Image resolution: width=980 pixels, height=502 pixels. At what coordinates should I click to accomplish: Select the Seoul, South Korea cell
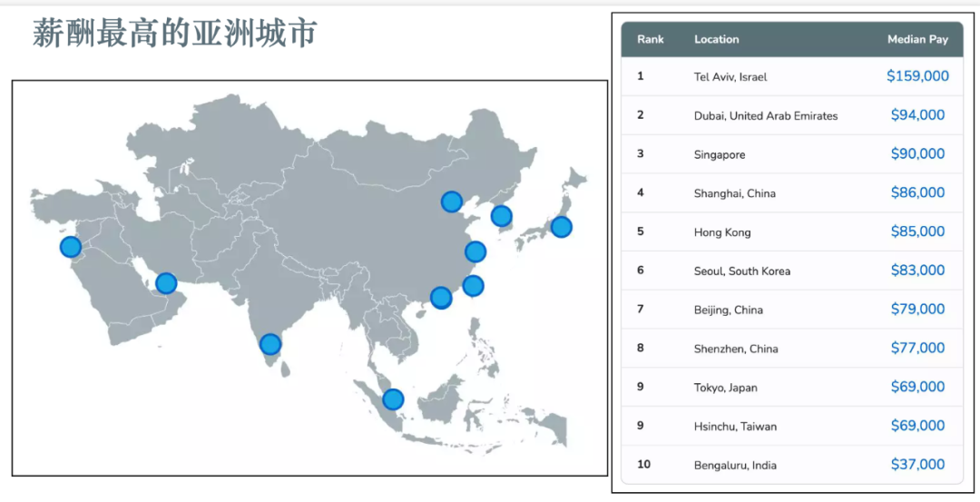pyautogui.click(x=742, y=271)
